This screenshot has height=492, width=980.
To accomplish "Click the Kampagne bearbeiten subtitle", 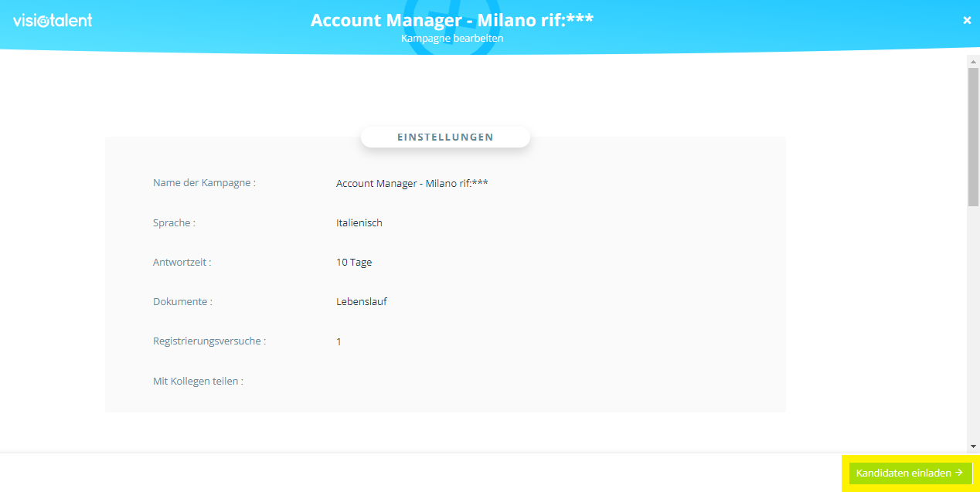I will pos(452,38).
